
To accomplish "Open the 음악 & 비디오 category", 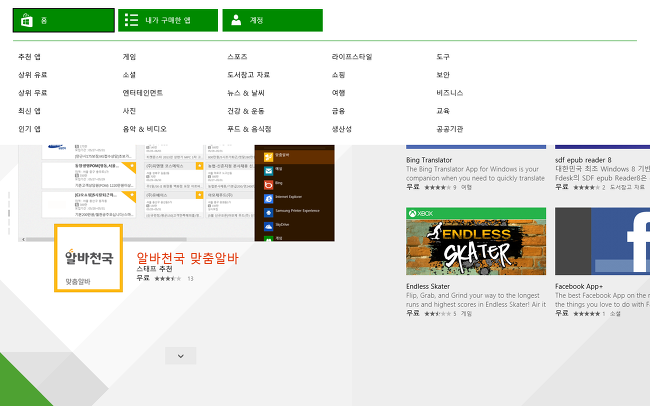I will [x=144, y=129].
